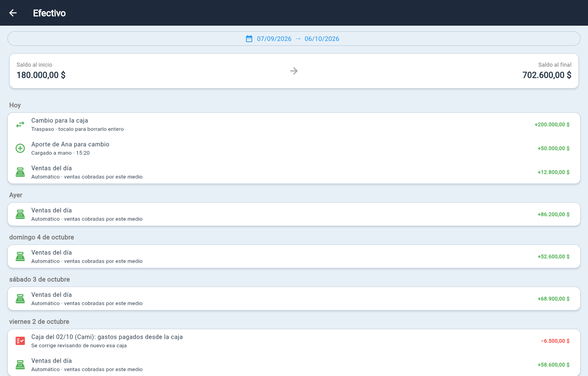Image resolution: width=588 pixels, height=376 pixels.
Task: Open the date range selector 07/09/2026 → 06/10/2026
Action: point(294,39)
